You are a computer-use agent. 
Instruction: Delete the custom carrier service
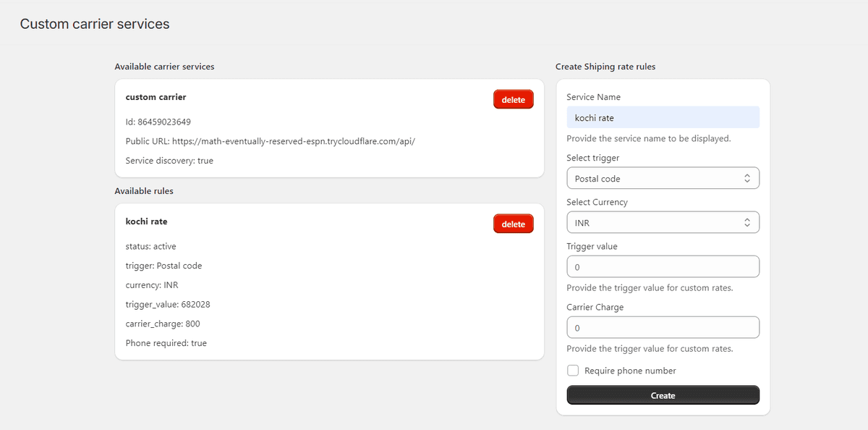pyautogui.click(x=513, y=99)
